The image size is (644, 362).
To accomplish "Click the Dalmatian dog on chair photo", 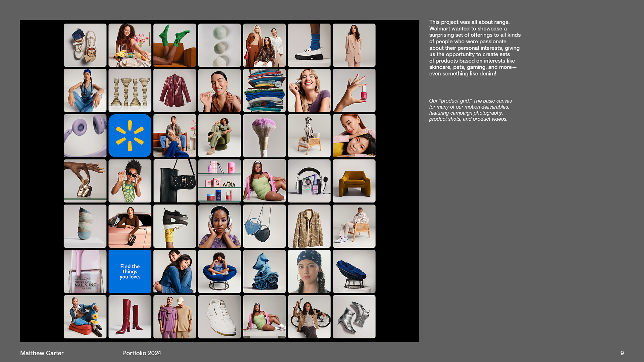I will point(309,135).
